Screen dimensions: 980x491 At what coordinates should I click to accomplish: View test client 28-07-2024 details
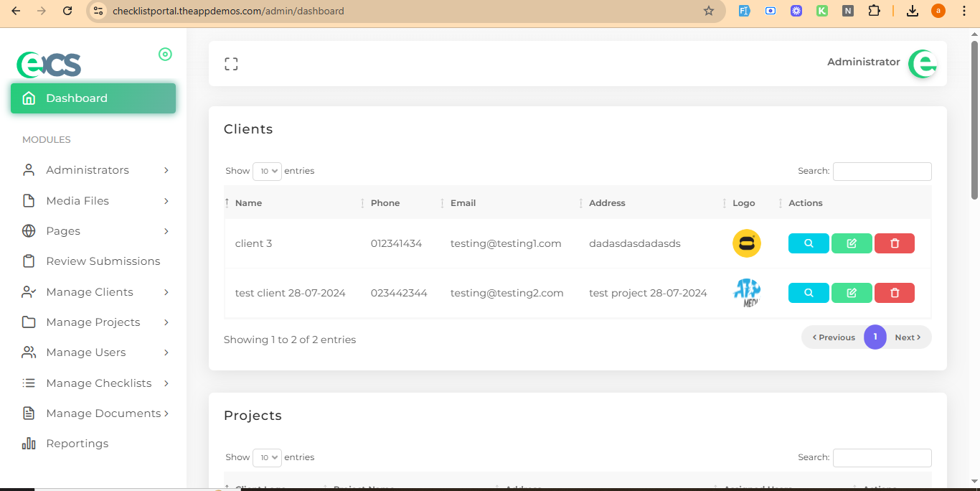coord(809,293)
